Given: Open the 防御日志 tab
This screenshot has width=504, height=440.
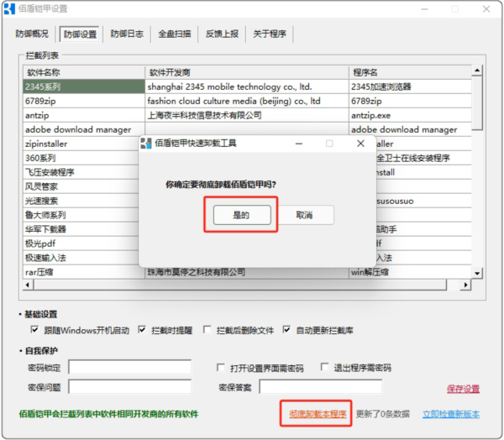Looking at the screenshot, I should click(x=127, y=34).
